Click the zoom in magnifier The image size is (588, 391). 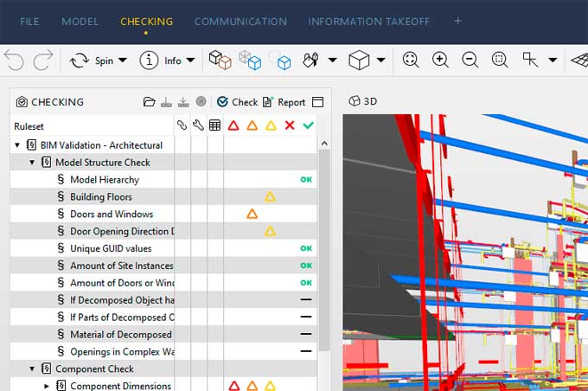click(x=440, y=60)
